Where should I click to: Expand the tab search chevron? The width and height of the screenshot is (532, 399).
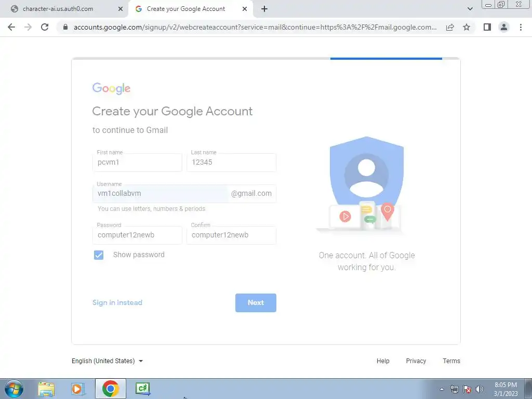[470, 9]
